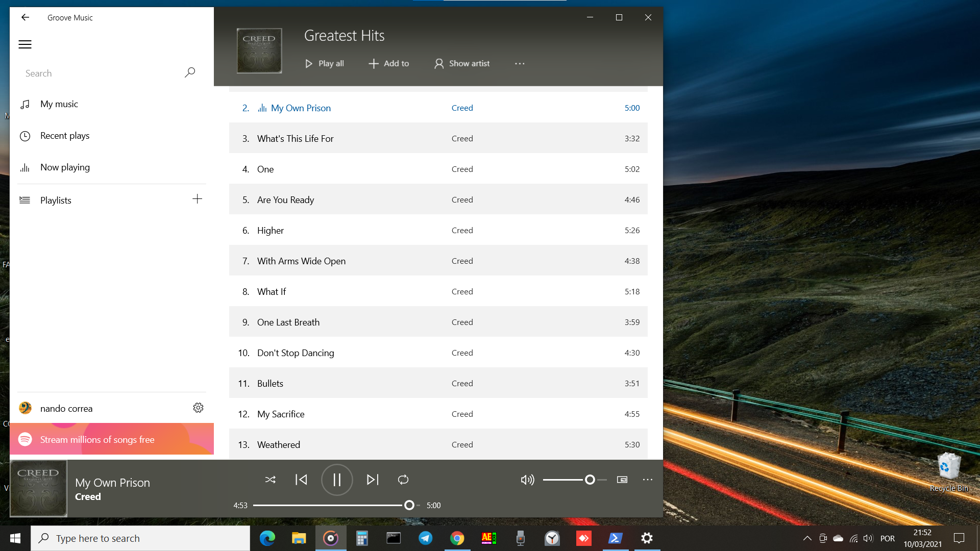The height and width of the screenshot is (551, 980).
Task: Open album more options ellipsis
Action: click(520, 63)
